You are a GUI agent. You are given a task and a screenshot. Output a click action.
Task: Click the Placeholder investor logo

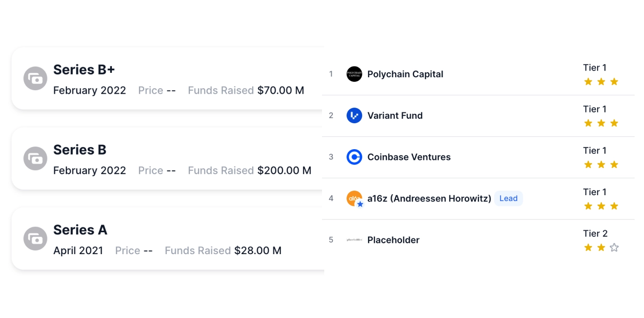click(x=354, y=240)
